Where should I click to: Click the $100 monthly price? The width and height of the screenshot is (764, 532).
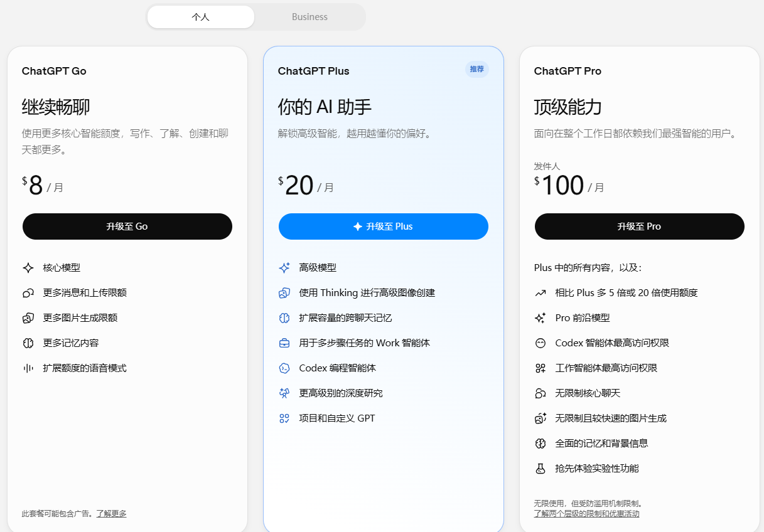tap(569, 186)
